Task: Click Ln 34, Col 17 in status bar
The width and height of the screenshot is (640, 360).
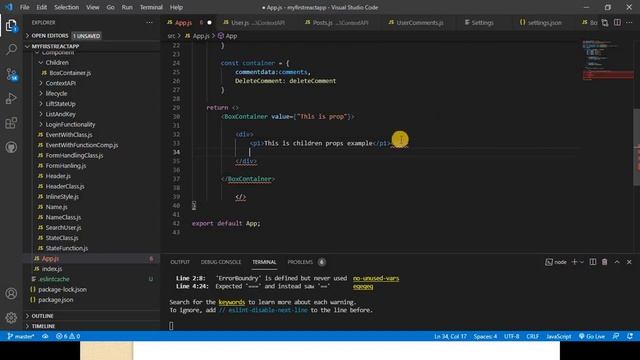Action: [x=450, y=336]
